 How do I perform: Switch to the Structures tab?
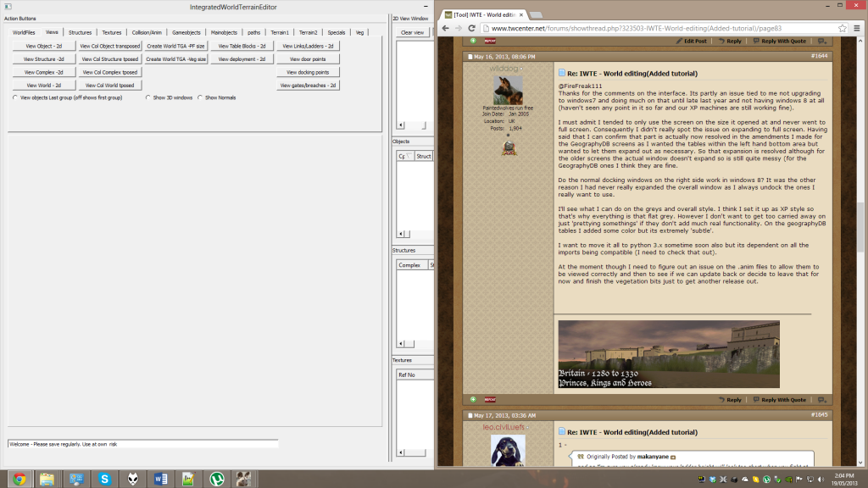coord(80,32)
